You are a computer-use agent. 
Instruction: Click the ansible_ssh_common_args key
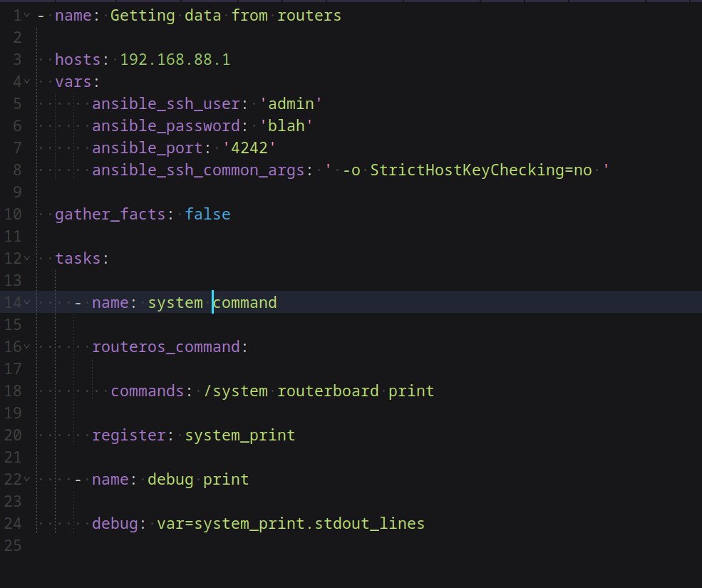click(198, 170)
